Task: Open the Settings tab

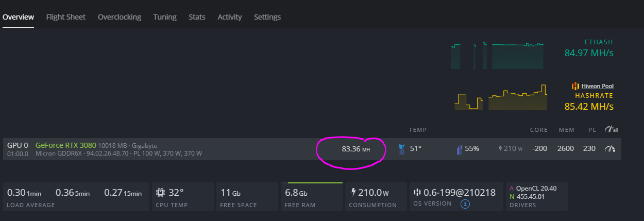Action: tap(267, 17)
